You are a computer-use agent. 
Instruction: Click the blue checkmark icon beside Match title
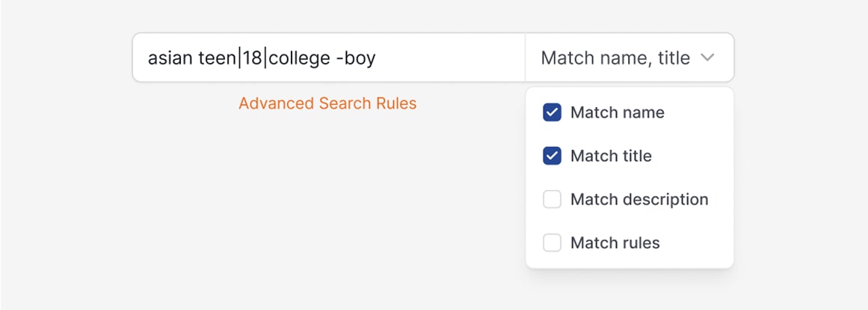click(552, 156)
